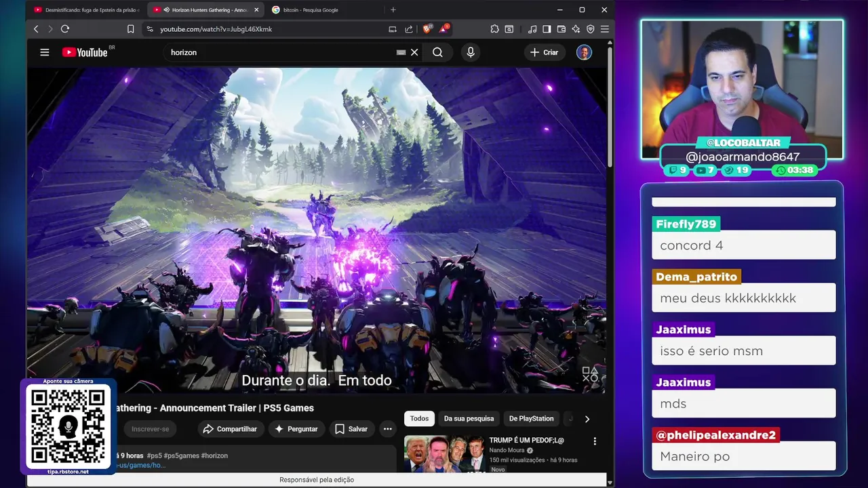Open the Brave Rewards triangle icon
The height and width of the screenshot is (488, 868).
(443, 29)
